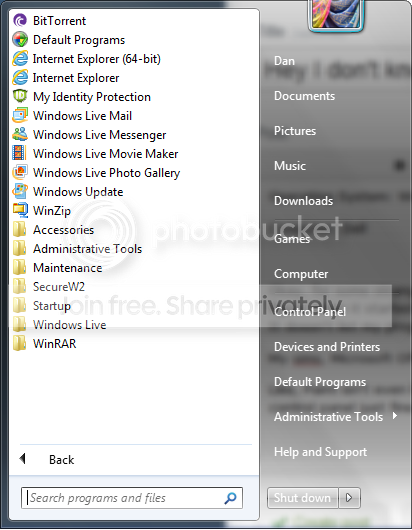Click the user account picture
The height and width of the screenshot is (530, 412).
[336, 14]
